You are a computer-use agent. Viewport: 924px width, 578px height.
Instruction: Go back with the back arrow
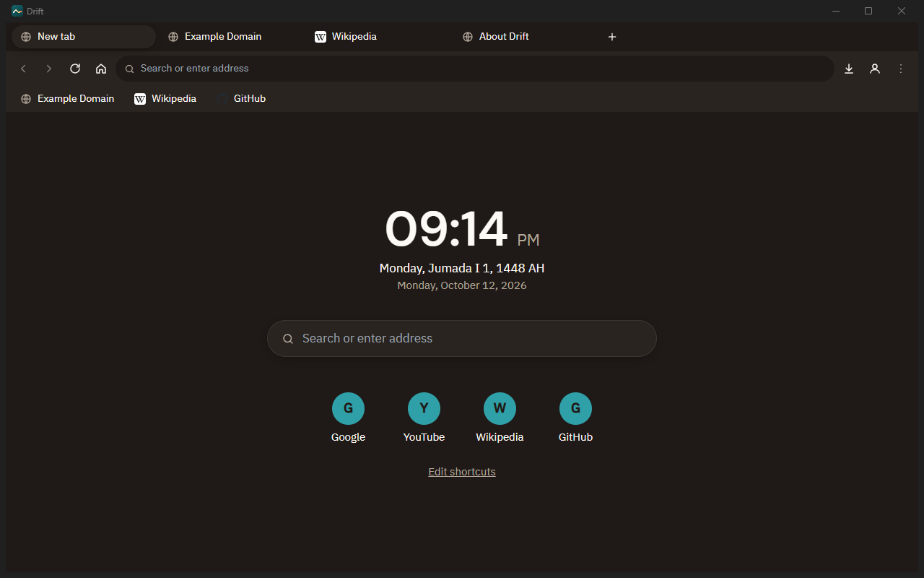click(x=23, y=69)
